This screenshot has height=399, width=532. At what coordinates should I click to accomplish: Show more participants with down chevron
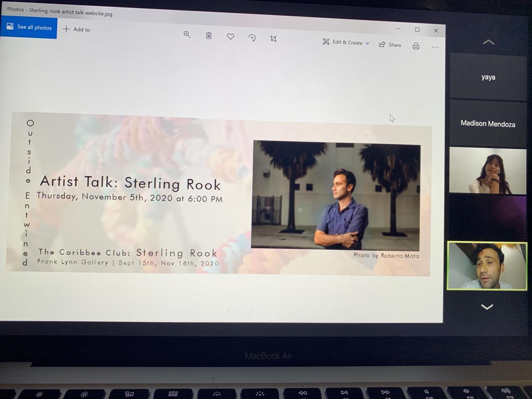pyautogui.click(x=487, y=307)
